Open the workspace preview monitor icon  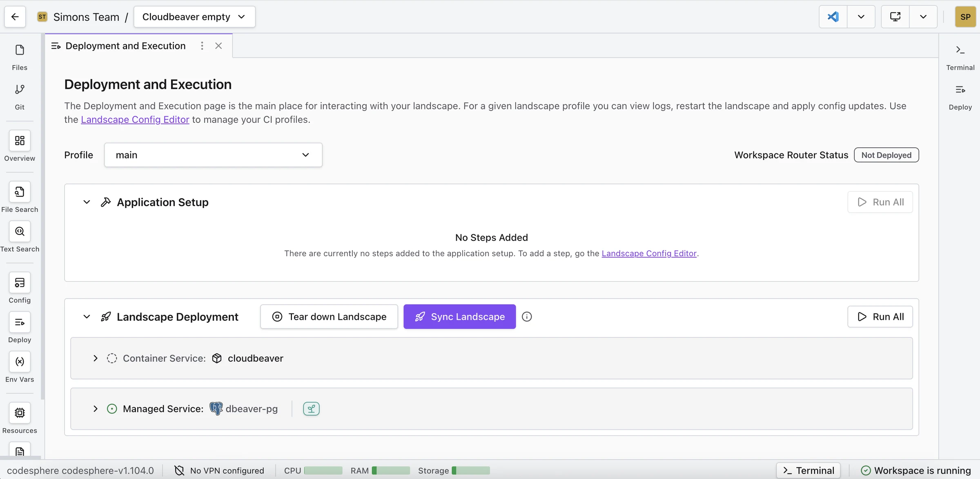point(895,17)
